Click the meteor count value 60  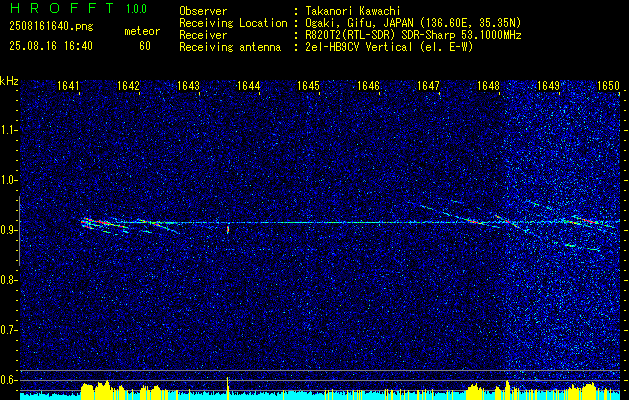click(x=145, y=46)
